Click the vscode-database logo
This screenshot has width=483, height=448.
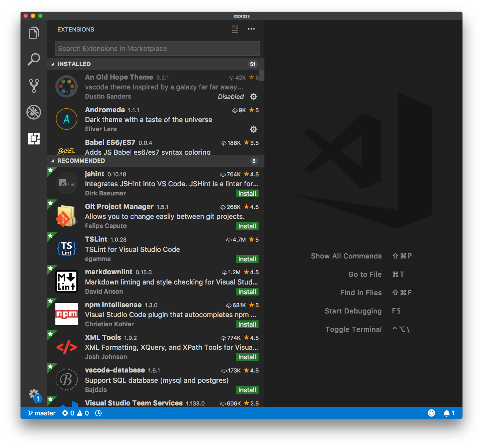66,379
